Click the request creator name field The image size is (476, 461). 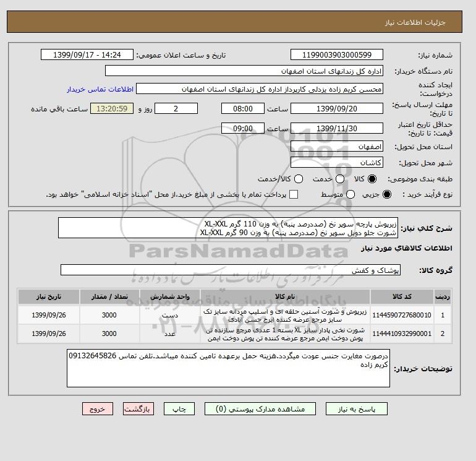tap(260, 88)
